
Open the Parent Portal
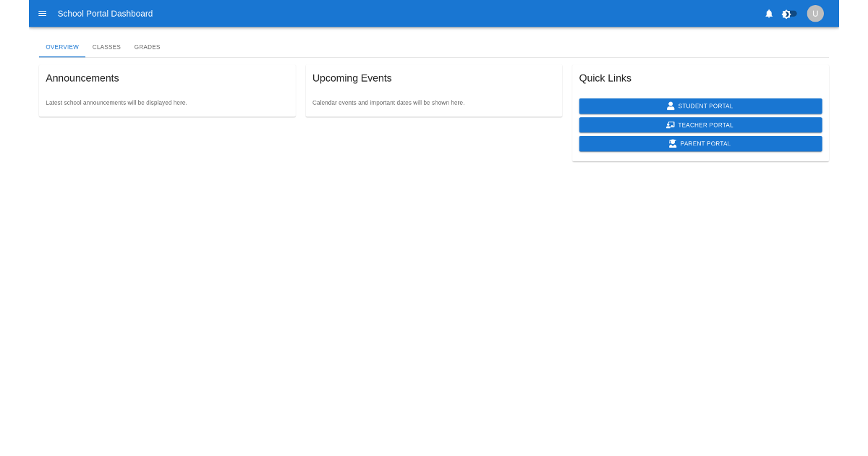click(700, 143)
